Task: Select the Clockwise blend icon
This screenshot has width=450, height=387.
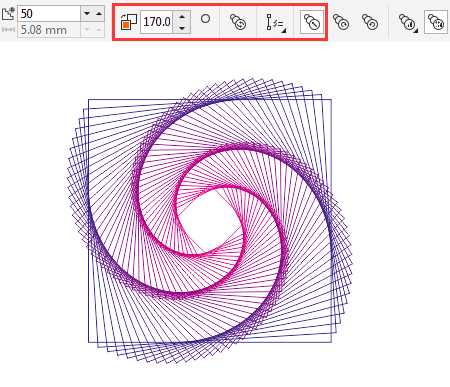Action: click(341, 22)
